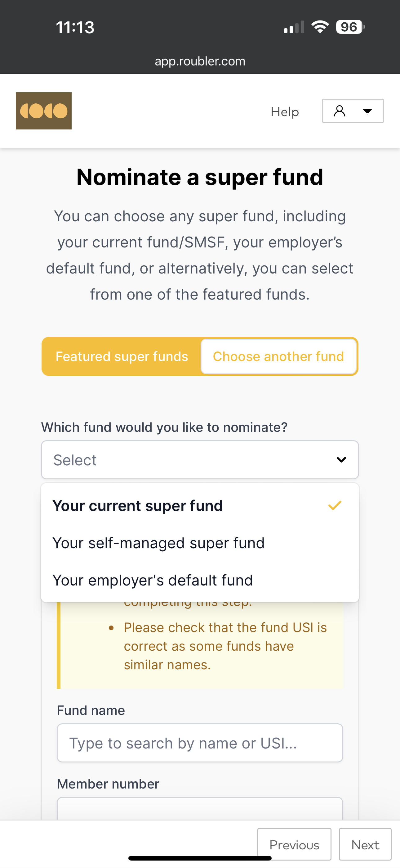The image size is (400, 868).
Task: Select Your current super fund option
Action: [x=200, y=506]
